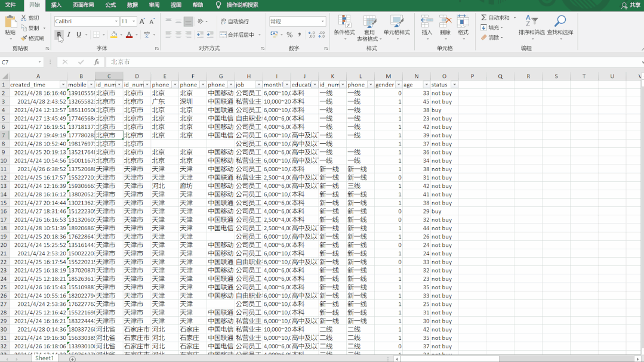Screen dimensions: 644x362
Task: Open the status column filter dropdown
Action: tap(454, 85)
